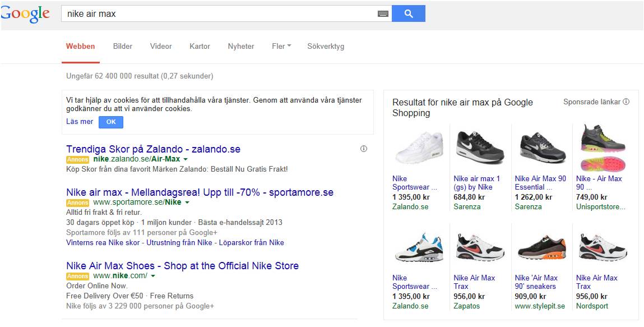The width and height of the screenshot is (644, 327).
Task: Click Nike följs av 3 229 000 personer text
Action: [140, 306]
